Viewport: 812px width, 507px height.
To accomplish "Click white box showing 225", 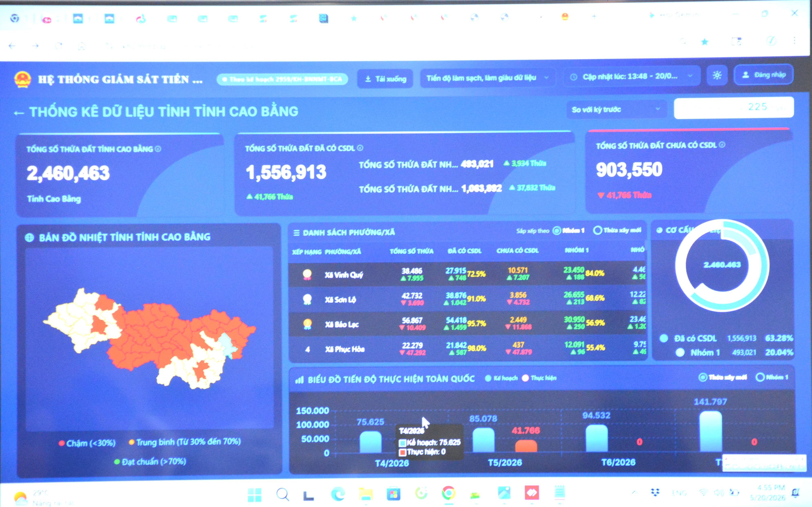I will [734, 108].
